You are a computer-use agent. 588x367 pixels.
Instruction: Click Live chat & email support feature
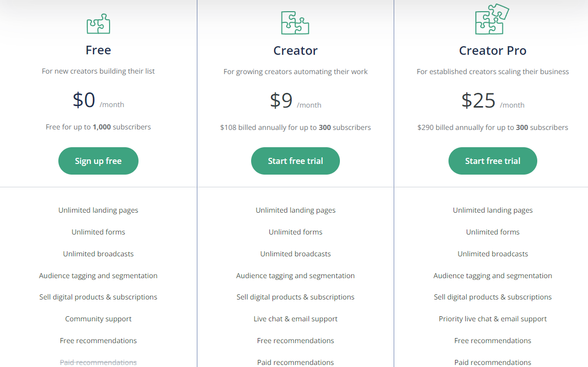pyautogui.click(x=295, y=319)
